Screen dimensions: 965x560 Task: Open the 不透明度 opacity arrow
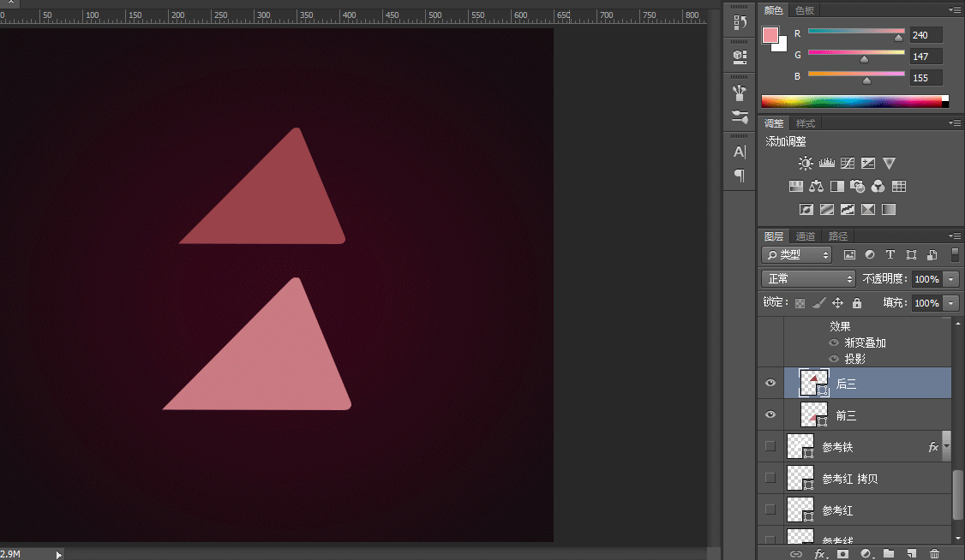[x=951, y=279]
